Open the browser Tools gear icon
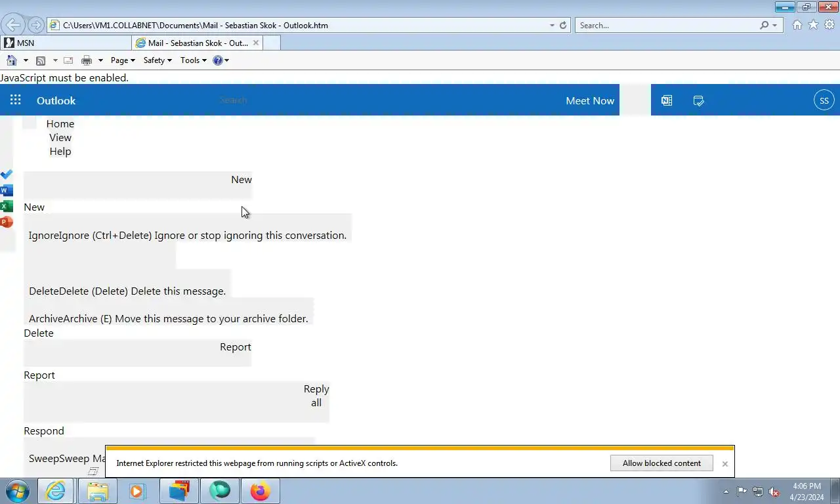The image size is (840, 504). click(829, 25)
